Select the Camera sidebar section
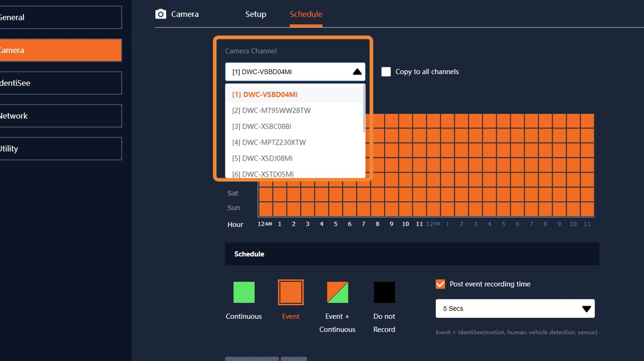This screenshot has height=361, width=644. [x=60, y=50]
